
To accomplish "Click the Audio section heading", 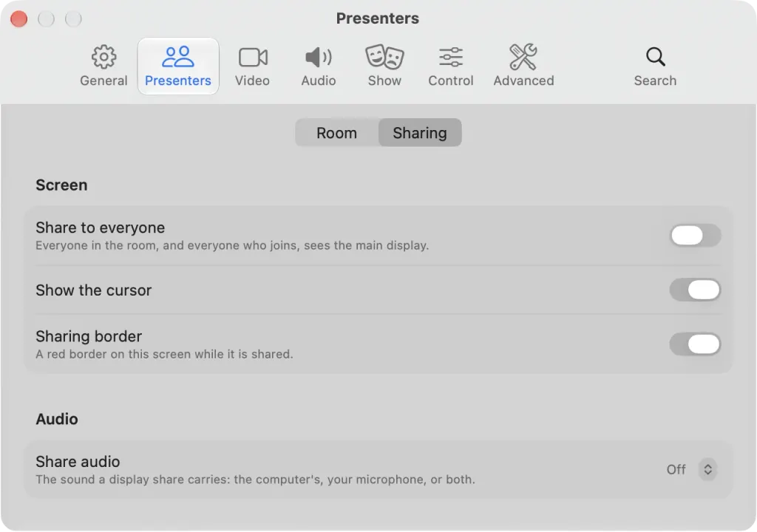I will coord(56,419).
